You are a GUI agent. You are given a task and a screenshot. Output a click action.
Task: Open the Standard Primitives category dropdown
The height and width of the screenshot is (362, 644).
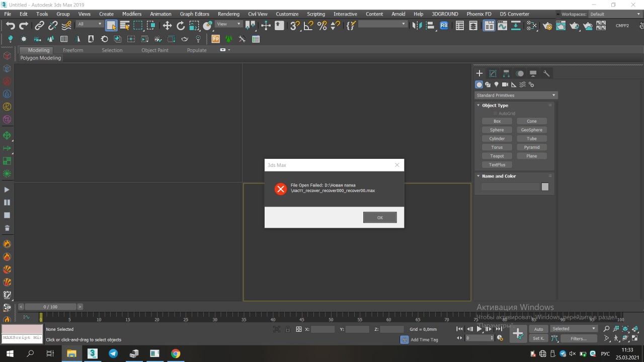[x=516, y=96]
